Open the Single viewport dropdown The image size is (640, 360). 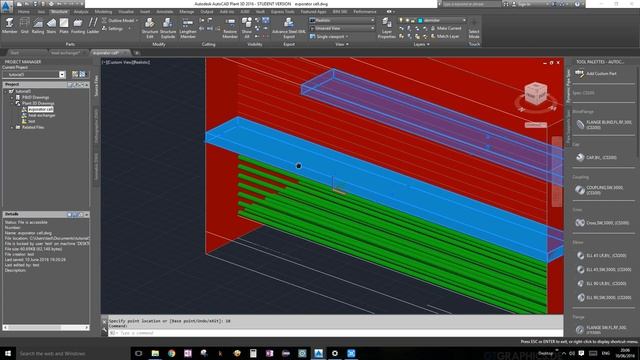329,36
